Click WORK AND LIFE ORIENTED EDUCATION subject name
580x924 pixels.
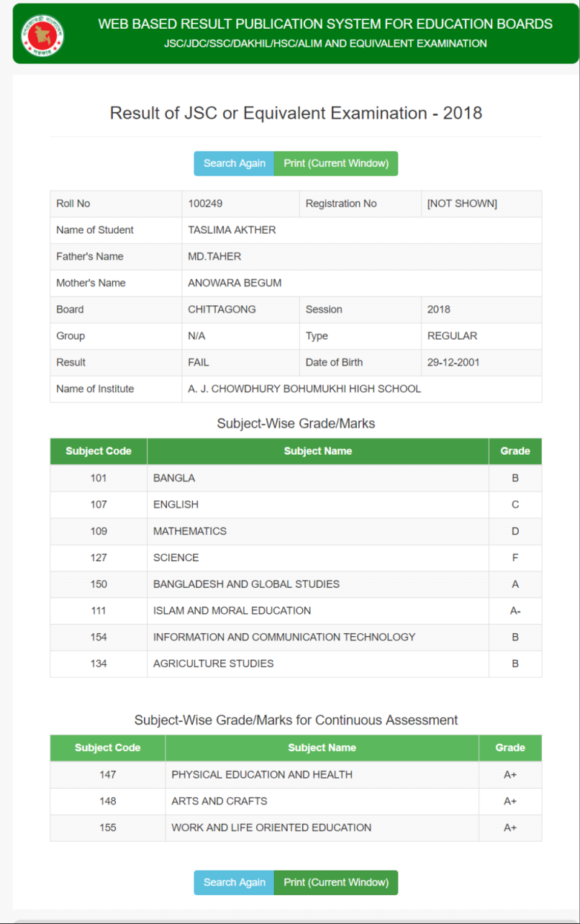click(271, 828)
